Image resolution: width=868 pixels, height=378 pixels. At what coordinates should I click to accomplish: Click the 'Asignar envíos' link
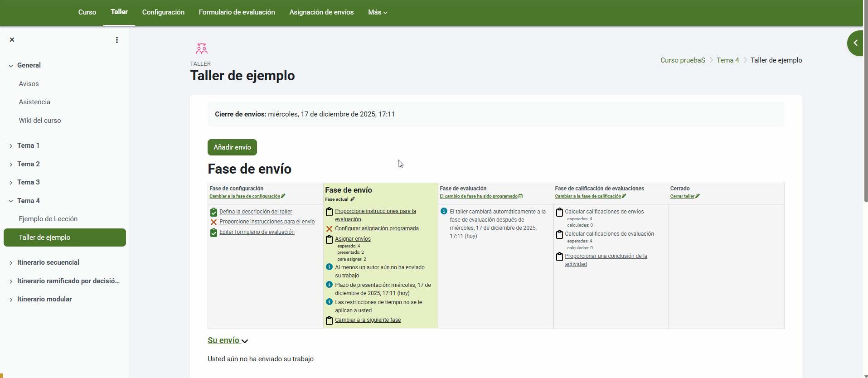point(353,239)
